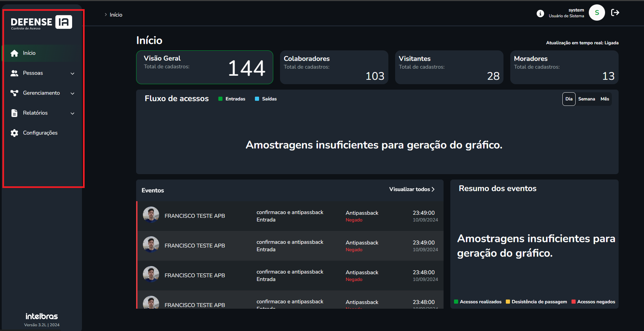Click the Configurações gear icon
The image size is (644, 331).
click(14, 133)
